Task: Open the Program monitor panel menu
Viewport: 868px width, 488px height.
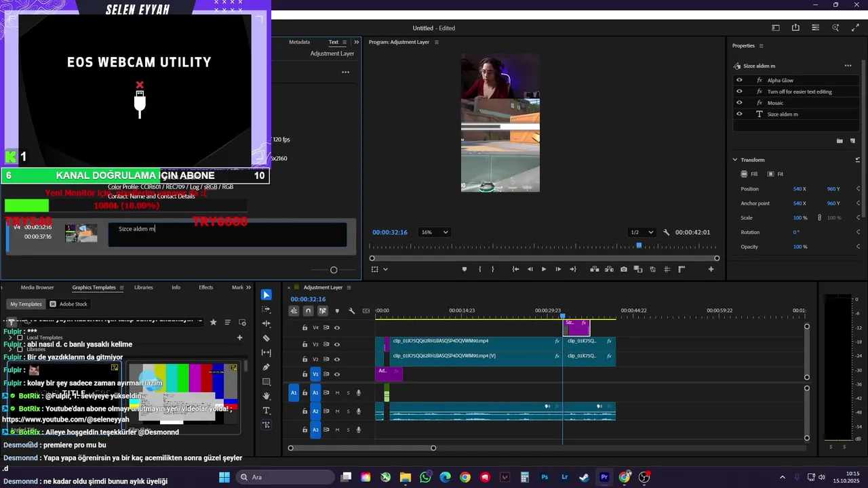Action: click(x=437, y=42)
